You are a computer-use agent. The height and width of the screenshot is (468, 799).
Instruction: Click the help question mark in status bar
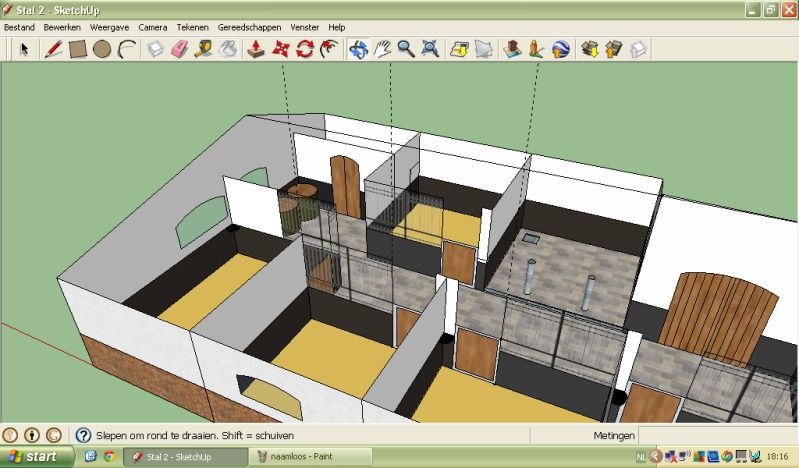(83, 436)
